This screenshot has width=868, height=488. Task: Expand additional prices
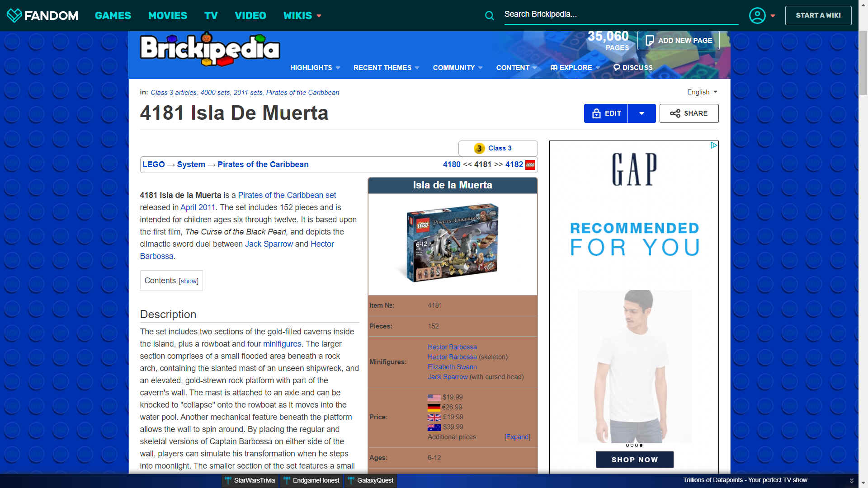517,437
